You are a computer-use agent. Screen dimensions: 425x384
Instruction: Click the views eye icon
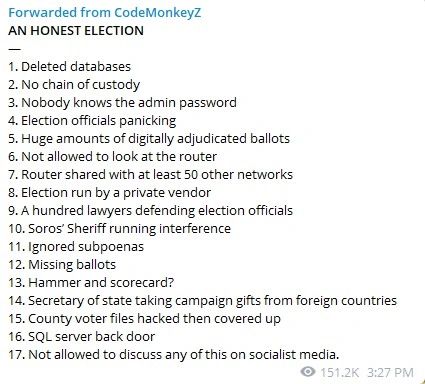[308, 371]
